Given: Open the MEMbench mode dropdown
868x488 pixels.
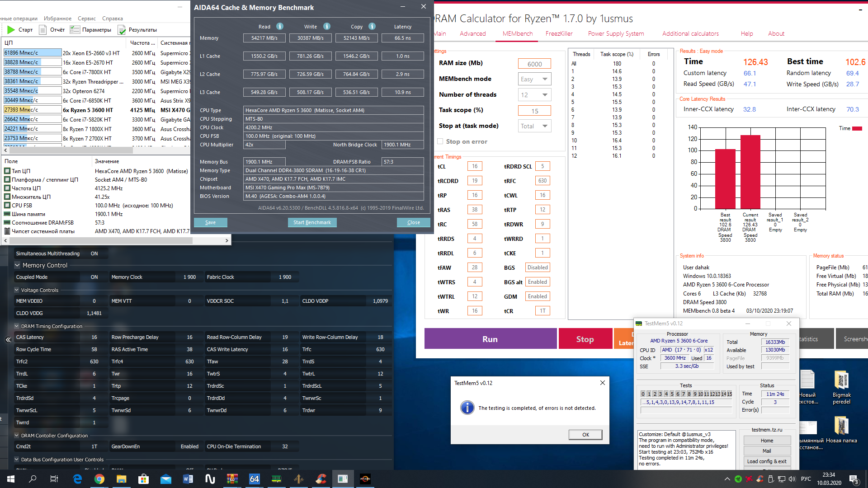Looking at the screenshot, I should [534, 79].
